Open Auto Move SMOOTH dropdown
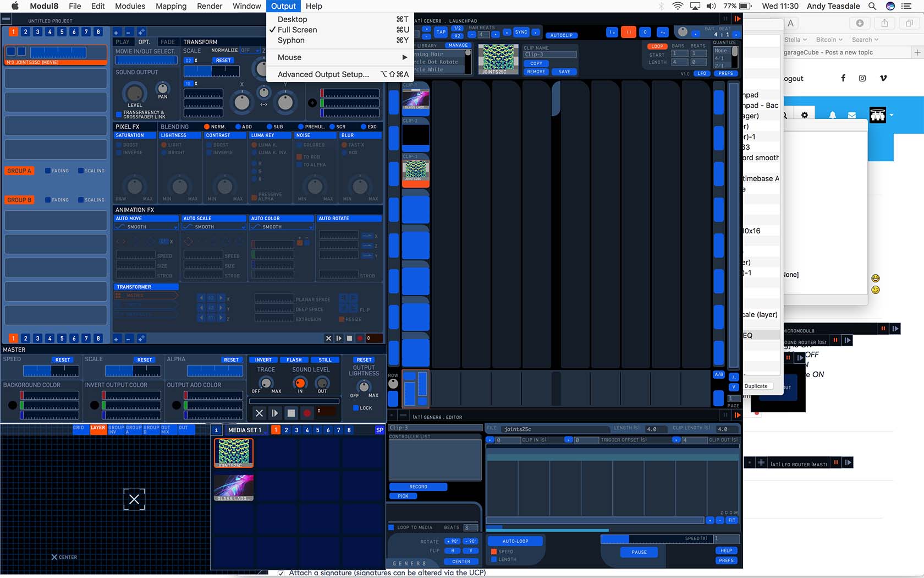This screenshot has width=924, height=578. 146,227
